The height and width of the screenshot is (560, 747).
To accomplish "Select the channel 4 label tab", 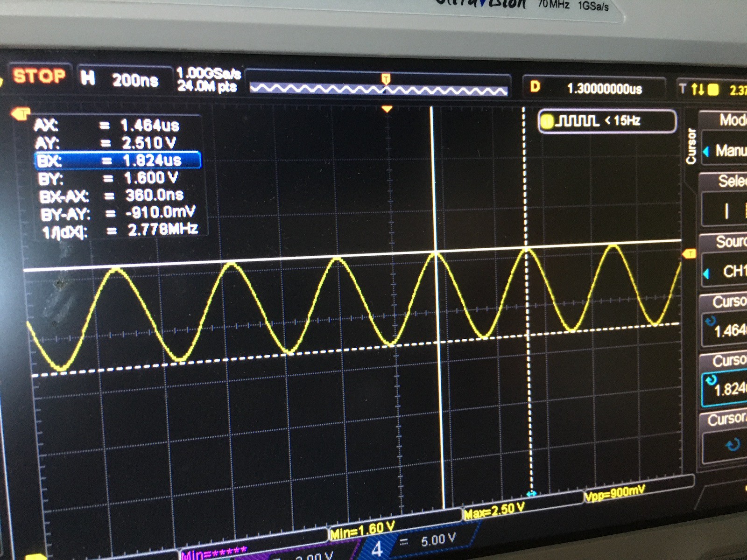I will click(x=377, y=549).
